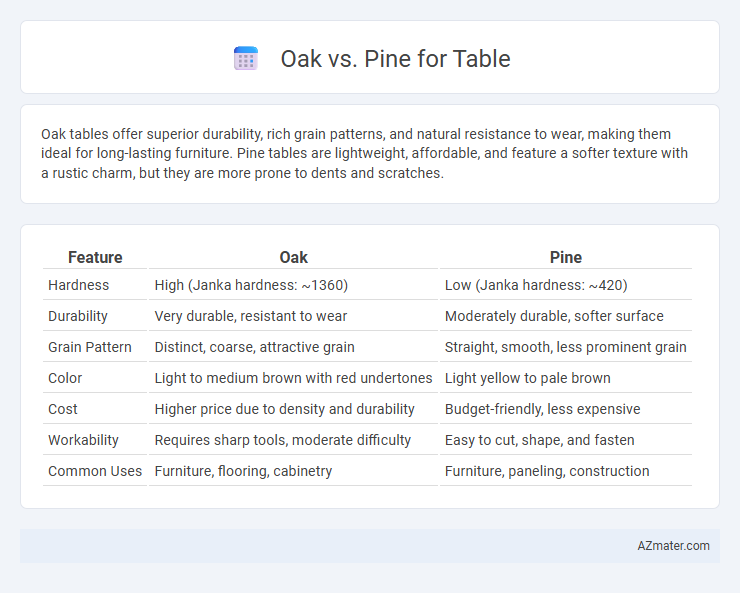Click 'Low (Janka hardness: ~420)' cell
740x593 pixels.
click(536, 285)
